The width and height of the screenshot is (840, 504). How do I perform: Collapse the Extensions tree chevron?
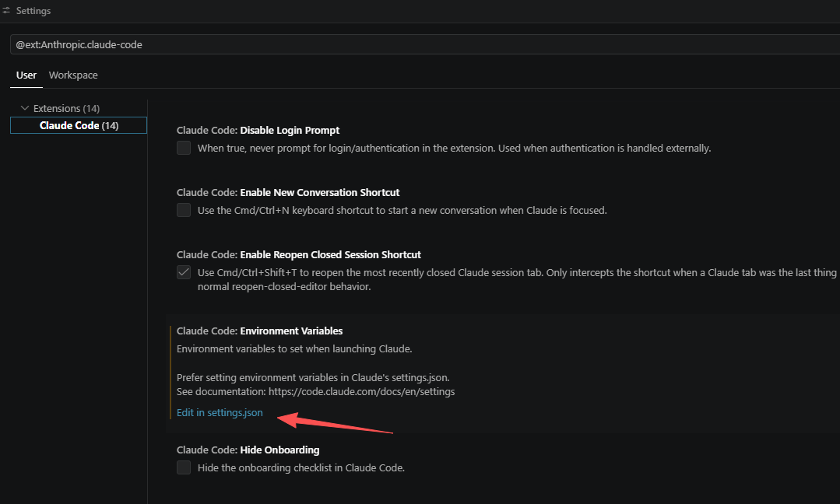(25, 108)
